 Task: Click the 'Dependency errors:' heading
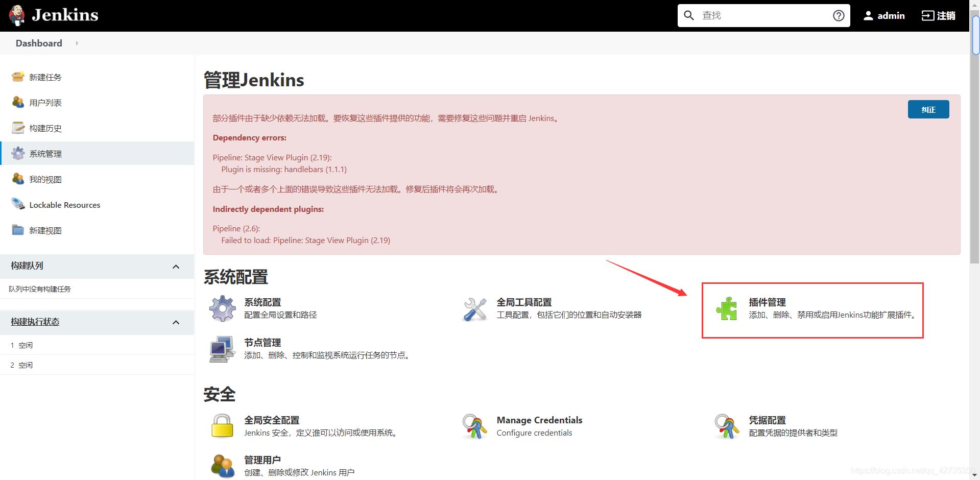250,138
